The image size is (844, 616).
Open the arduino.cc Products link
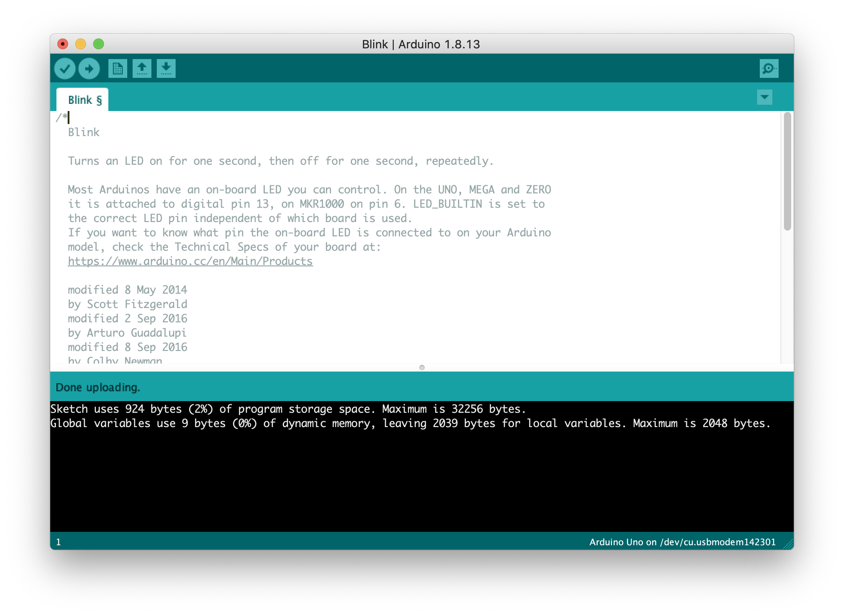click(x=190, y=261)
